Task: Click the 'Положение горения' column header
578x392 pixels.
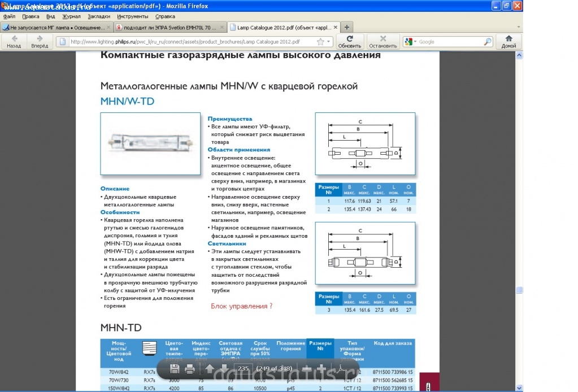Action: [x=291, y=346]
